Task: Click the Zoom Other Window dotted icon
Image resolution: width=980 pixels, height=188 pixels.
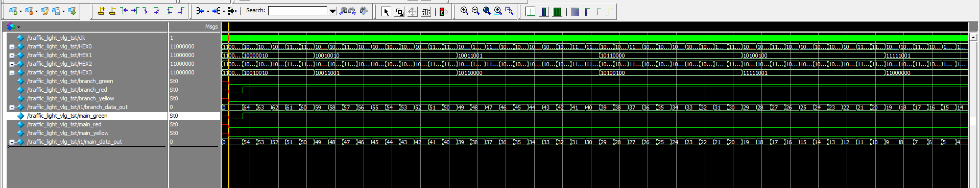Action: [509, 11]
